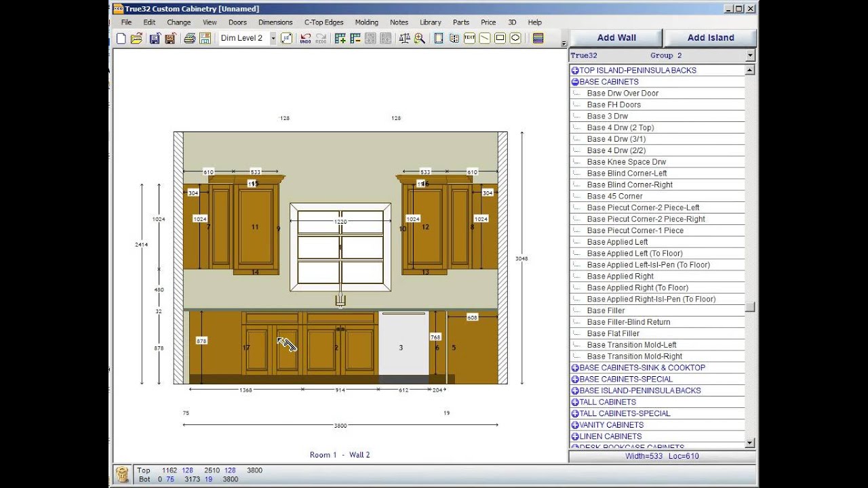Select the TEXT annotation tool
The width and height of the screenshot is (868, 488).
pyautogui.click(x=469, y=39)
